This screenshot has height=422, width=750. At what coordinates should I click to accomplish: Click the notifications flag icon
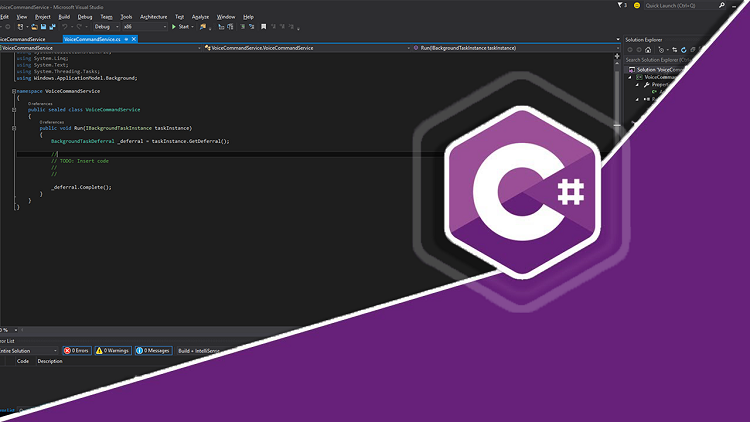click(620, 5)
